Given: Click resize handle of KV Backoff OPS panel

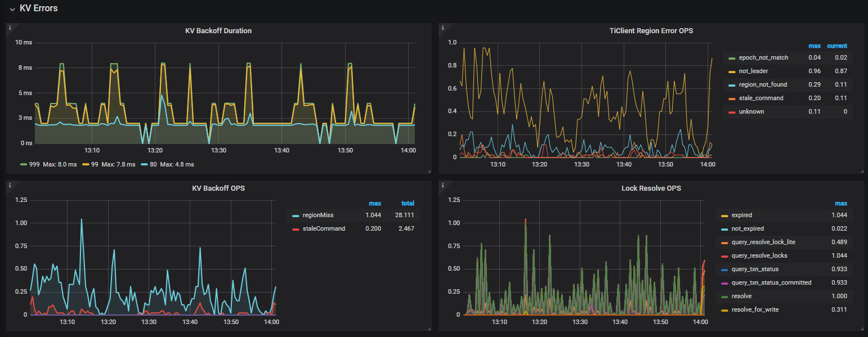Looking at the screenshot, I should point(428,329).
